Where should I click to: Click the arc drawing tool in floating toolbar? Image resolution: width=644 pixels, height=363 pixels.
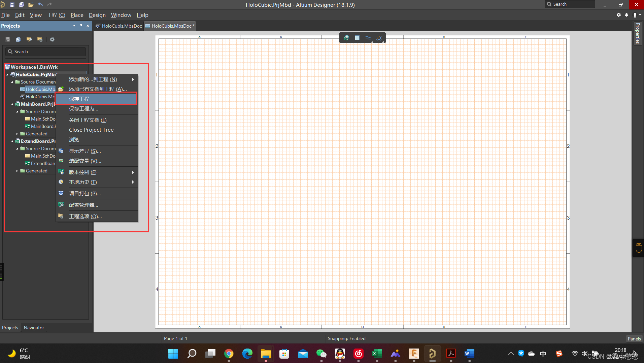click(x=379, y=38)
